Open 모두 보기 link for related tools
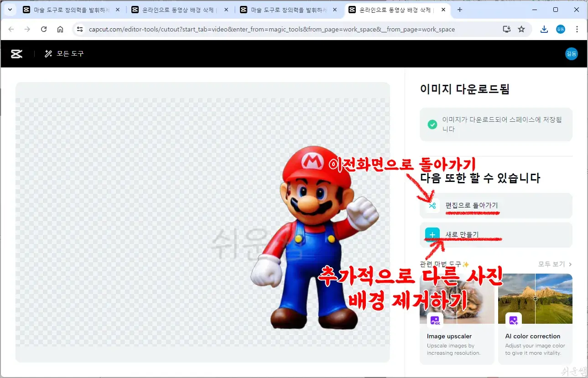This screenshot has width=588, height=378. pyautogui.click(x=555, y=264)
